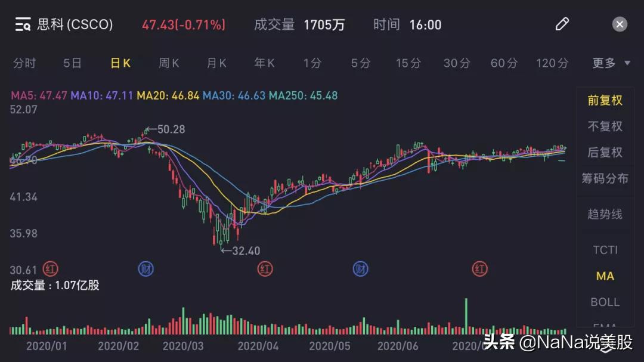The height and width of the screenshot is (362, 644).
Task: Switch to the 分时 intraday tab
Action: pos(24,63)
